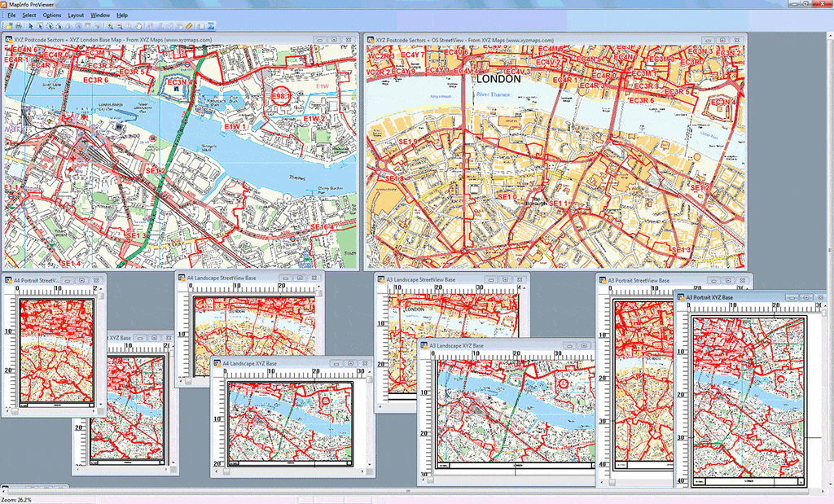Activate the Zoom Out magnifier tool

click(120, 26)
